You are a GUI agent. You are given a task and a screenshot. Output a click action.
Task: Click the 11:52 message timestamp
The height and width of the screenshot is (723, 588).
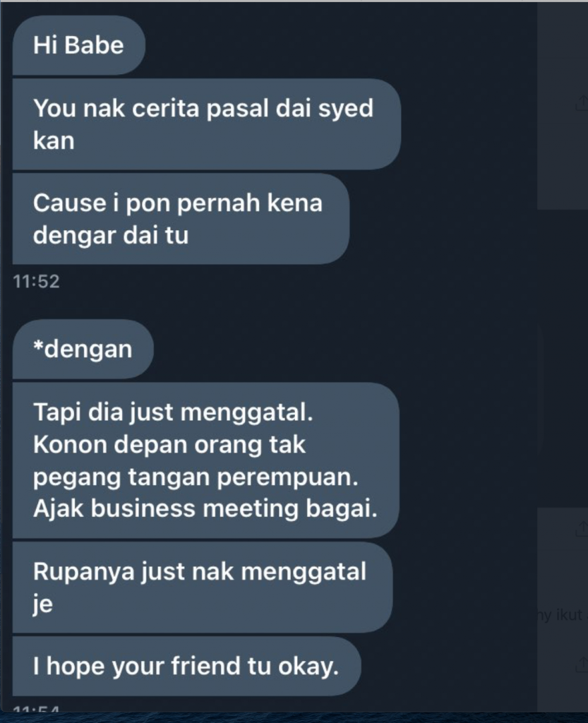[37, 281]
